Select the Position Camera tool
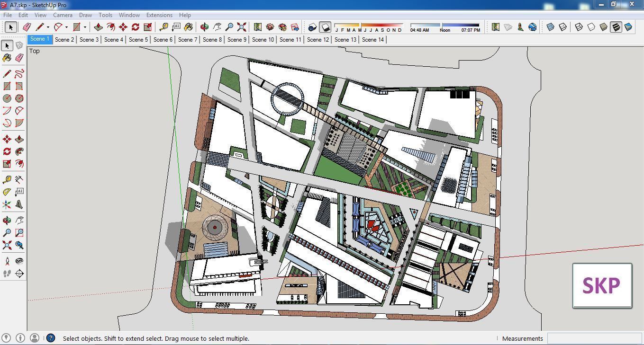Viewport: 644px width, 345px height. [7, 261]
